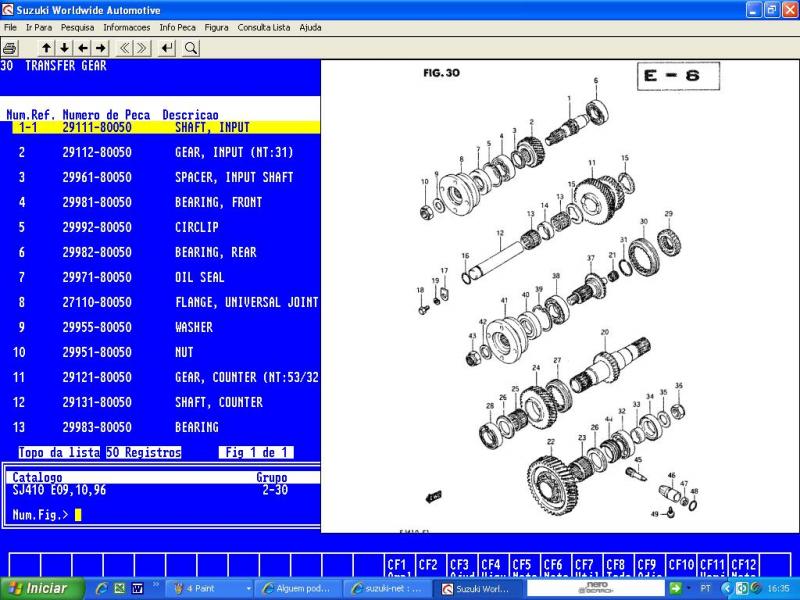
Task: Select the GEAR, INPUT (NT:31) row
Action: tap(160, 152)
